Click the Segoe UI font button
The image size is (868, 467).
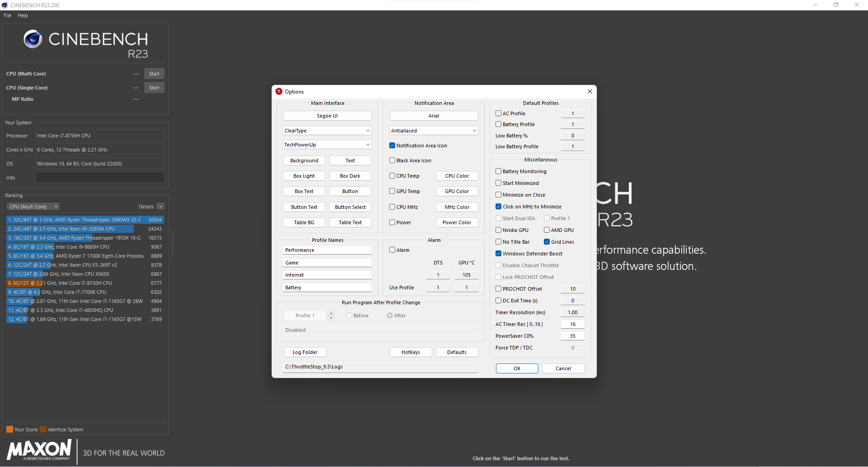tap(327, 116)
